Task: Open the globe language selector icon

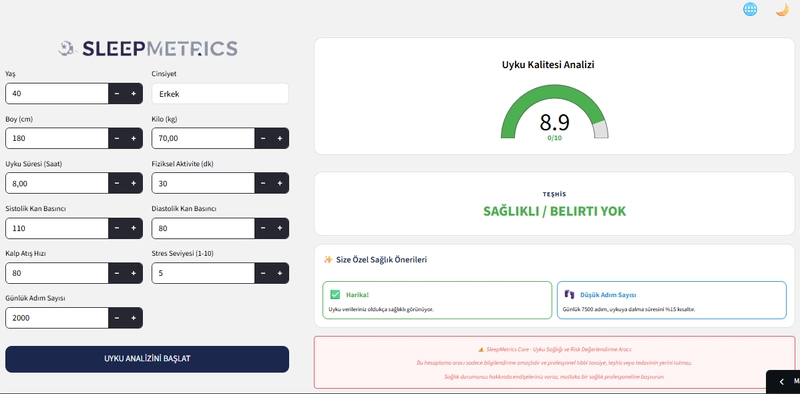Action: pos(750,9)
